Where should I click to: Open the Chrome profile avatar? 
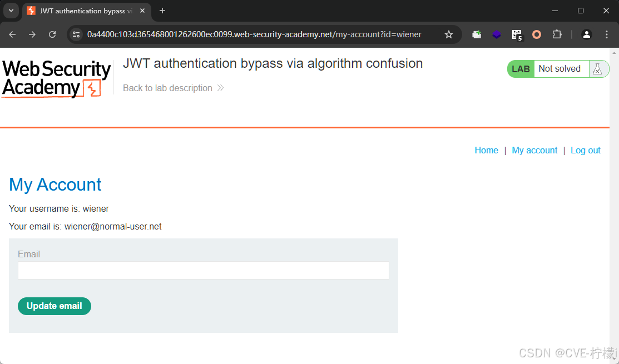587,34
